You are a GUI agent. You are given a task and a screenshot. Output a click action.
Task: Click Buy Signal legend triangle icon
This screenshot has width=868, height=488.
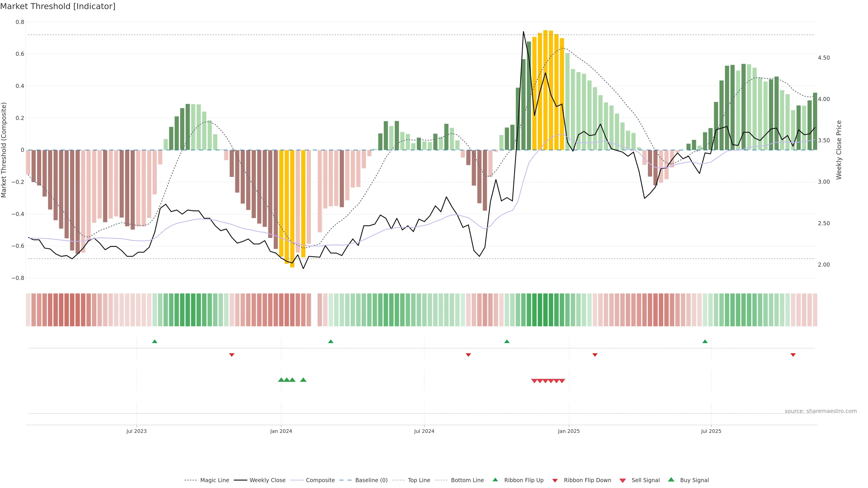click(671, 480)
